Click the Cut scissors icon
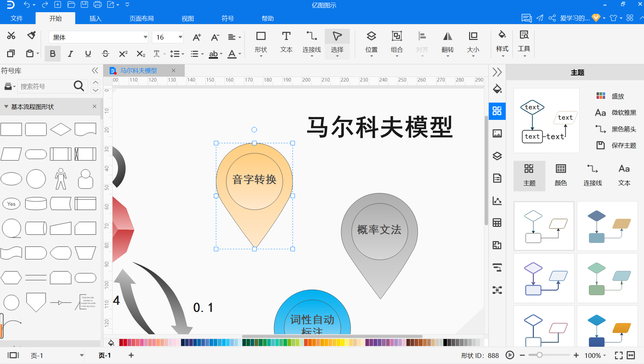The height and width of the screenshot is (364, 644). (11, 36)
